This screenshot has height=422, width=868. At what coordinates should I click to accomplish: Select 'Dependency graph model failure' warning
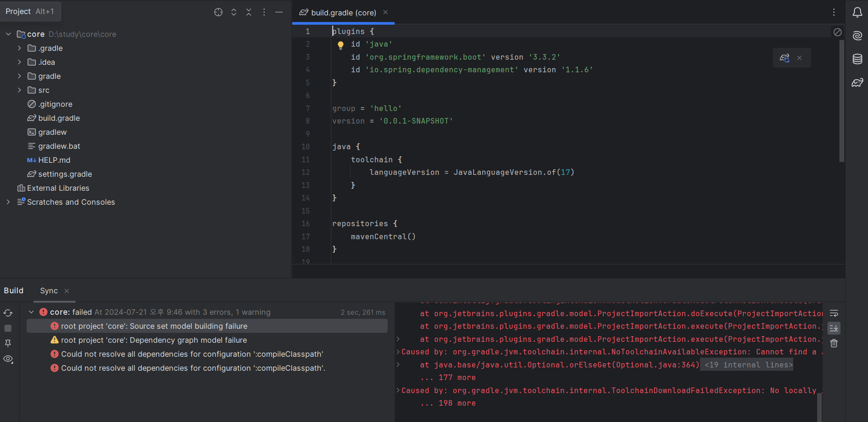(154, 340)
